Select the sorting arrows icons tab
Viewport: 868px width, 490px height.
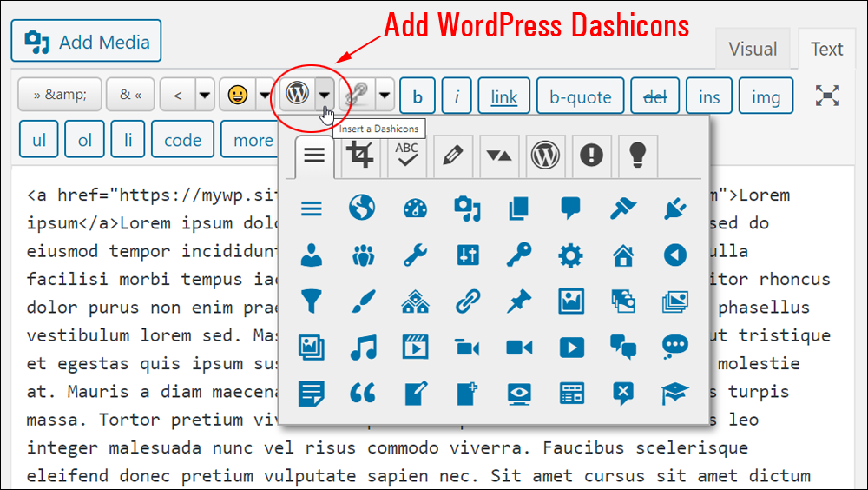pos(499,156)
